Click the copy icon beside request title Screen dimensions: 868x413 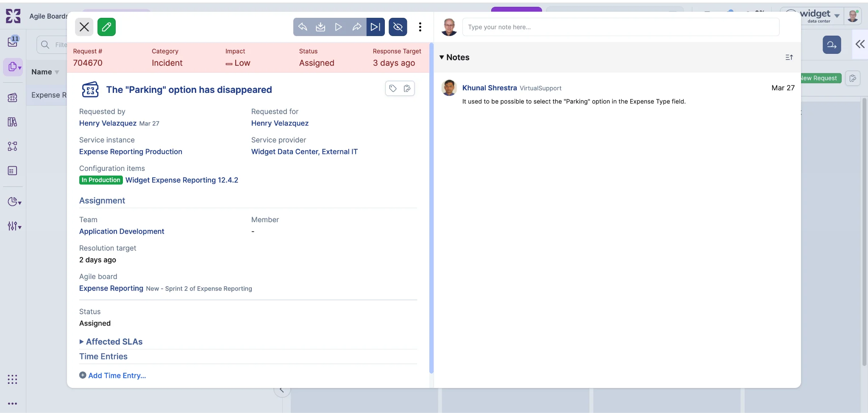pos(407,89)
